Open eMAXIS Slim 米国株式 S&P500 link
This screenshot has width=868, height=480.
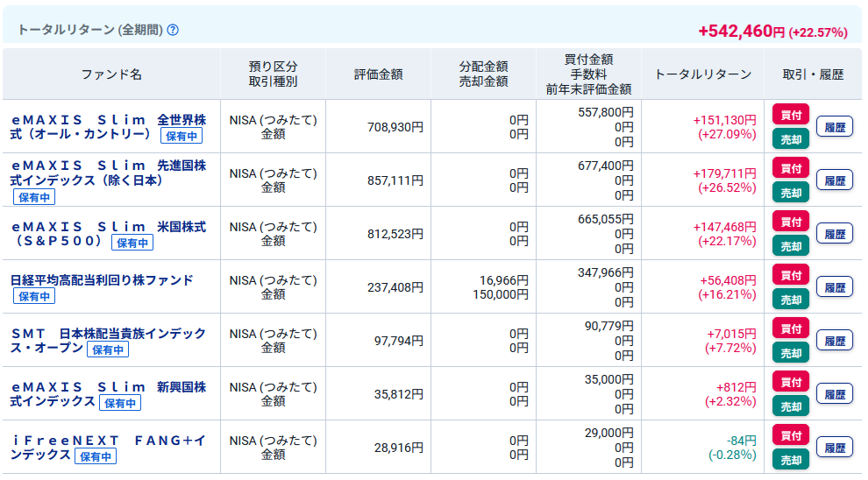pos(108,233)
